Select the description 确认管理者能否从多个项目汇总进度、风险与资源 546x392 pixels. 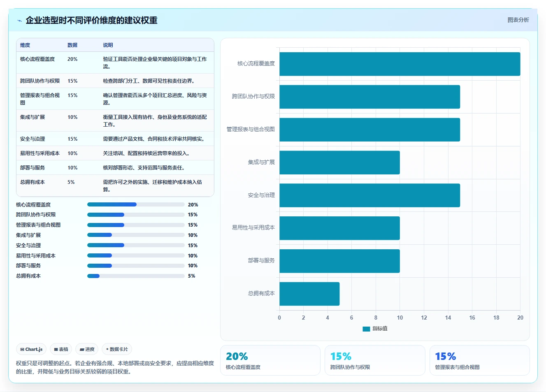[x=155, y=99]
